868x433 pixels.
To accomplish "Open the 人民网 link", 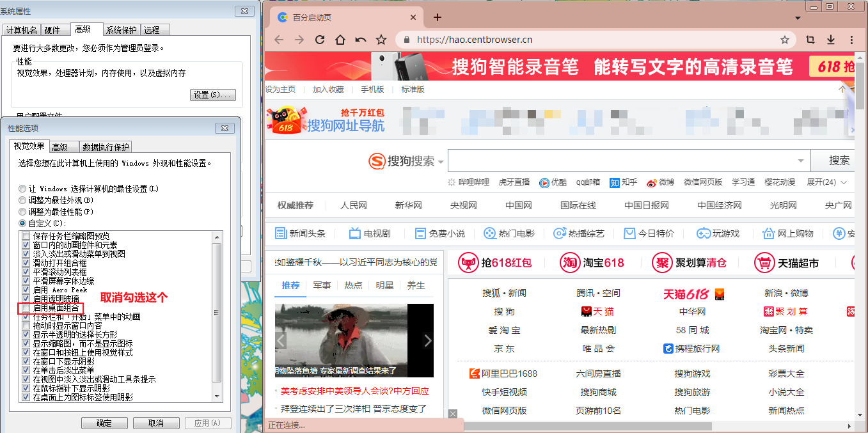I will 354,205.
